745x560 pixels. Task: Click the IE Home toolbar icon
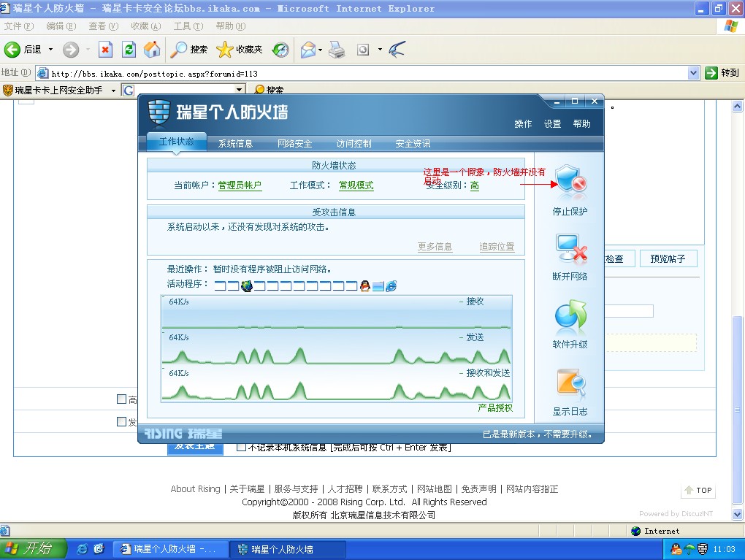tap(152, 50)
